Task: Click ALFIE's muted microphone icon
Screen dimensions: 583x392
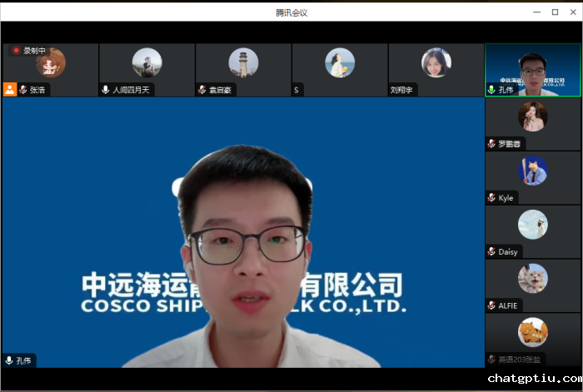Action: click(x=491, y=305)
